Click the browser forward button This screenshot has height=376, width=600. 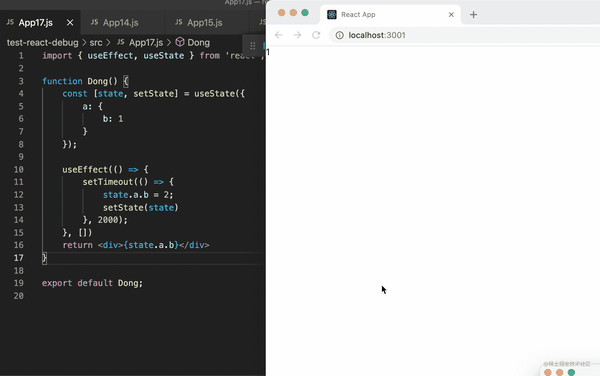tap(297, 35)
